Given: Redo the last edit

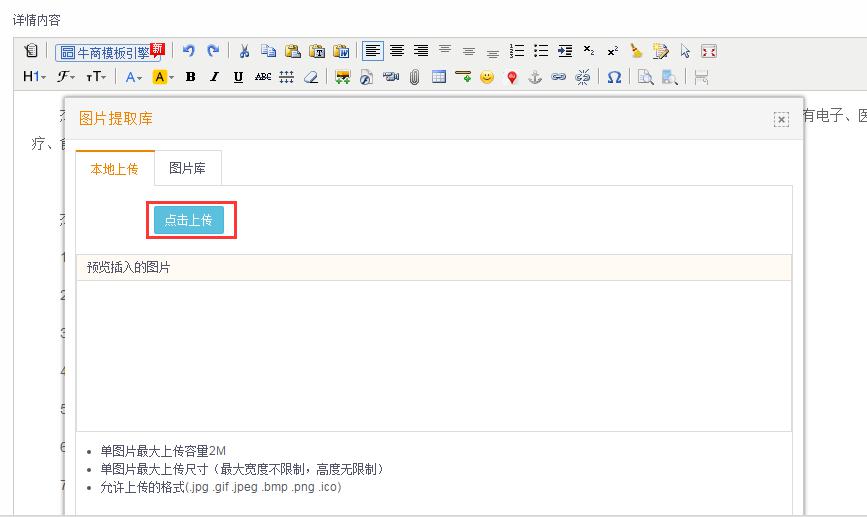Looking at the screenshot, I should tap(213, 51).
